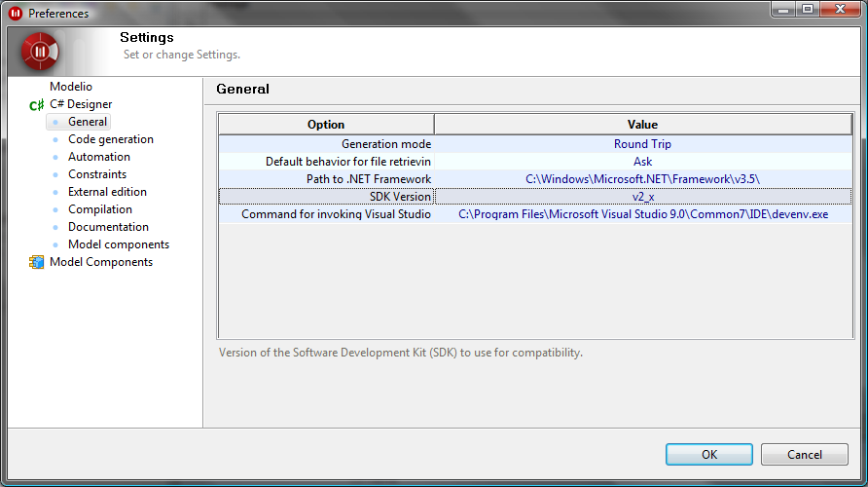Select the C# Designer tree node
Image resolution: width=868 pixels, height=487 pixels.
click(81, 104)
